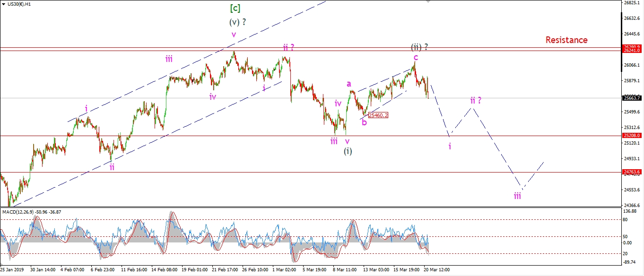This screenshot has height=276, width=644.
Task: Click the (ii) ? wave annotation
Action: pos(419,47)
